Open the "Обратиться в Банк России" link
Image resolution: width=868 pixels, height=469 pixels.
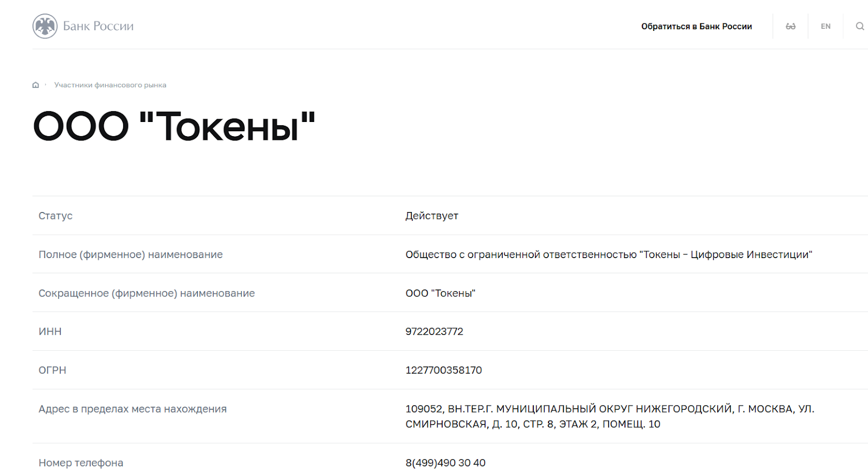point(696,27)
